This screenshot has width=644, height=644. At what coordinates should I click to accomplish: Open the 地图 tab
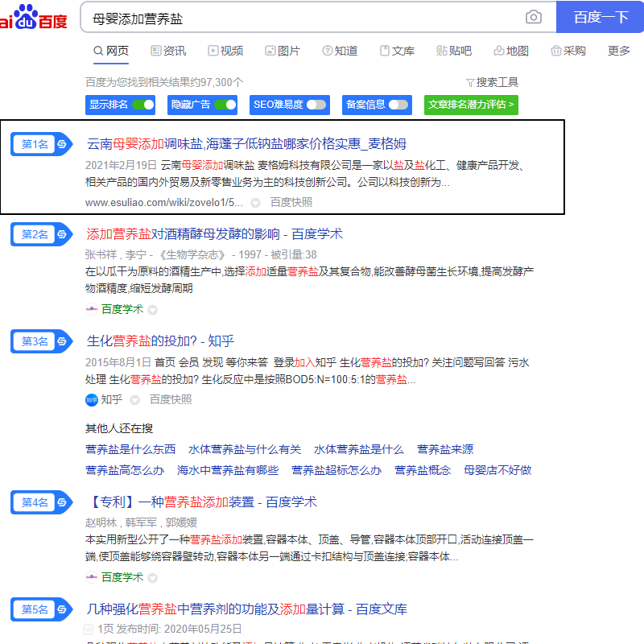point(511,51)
